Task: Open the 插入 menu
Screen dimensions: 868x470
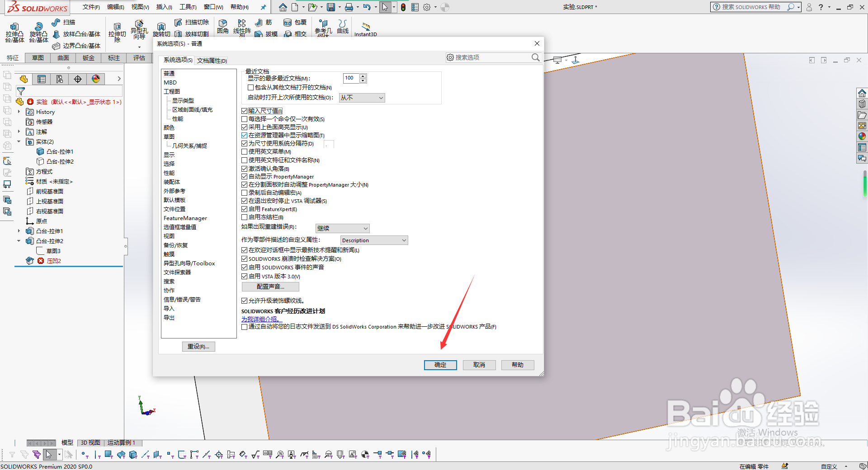Action: (x=163, y=7)
